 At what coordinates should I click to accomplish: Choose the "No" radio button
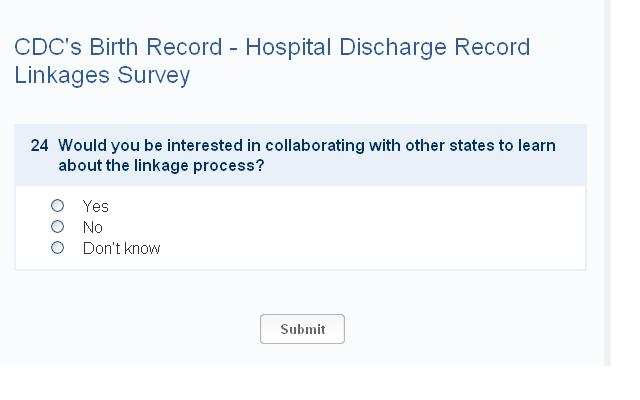click(x=57, y=227)
